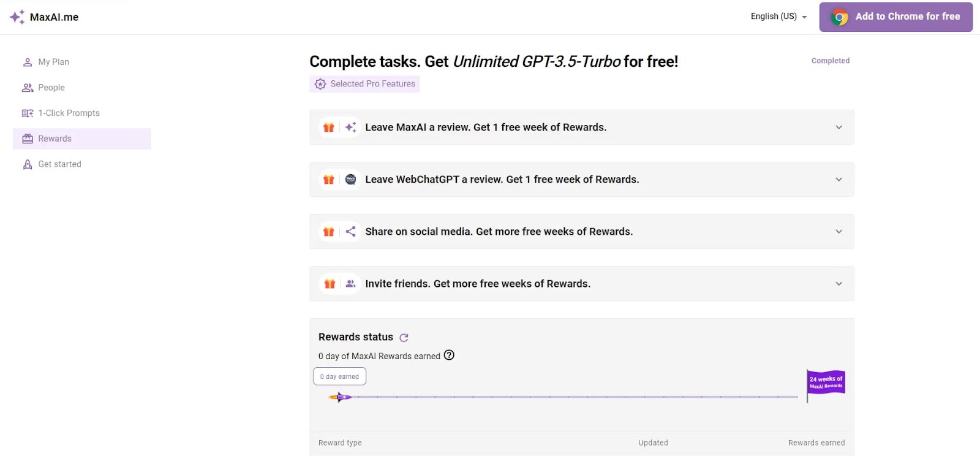Go to People in sidebar
Screen dimensions: 980x456
(51, 88)
